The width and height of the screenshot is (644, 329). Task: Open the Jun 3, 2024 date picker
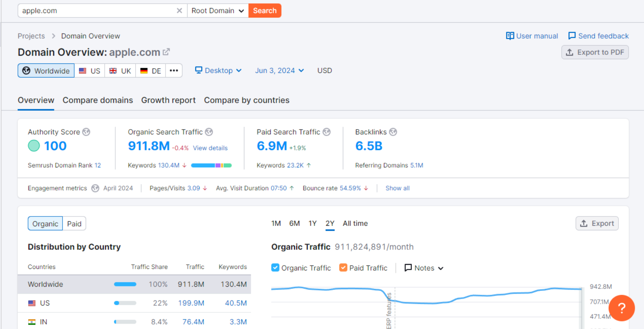point(279,71)
